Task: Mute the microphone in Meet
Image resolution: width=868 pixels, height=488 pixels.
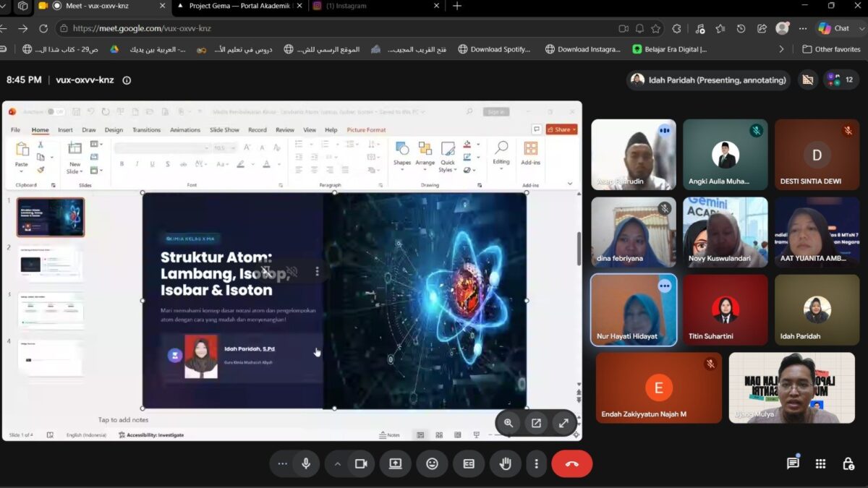Action: pos(306,464)
